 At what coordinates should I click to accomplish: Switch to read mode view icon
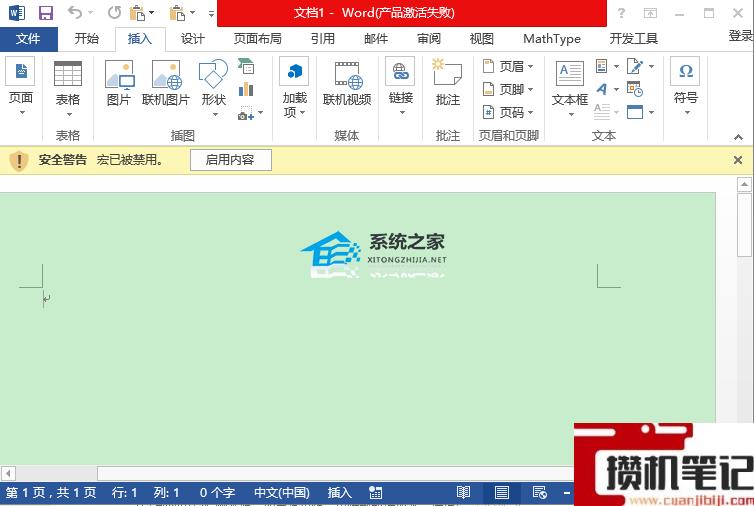pyautogui.click(x=463, y=493)
